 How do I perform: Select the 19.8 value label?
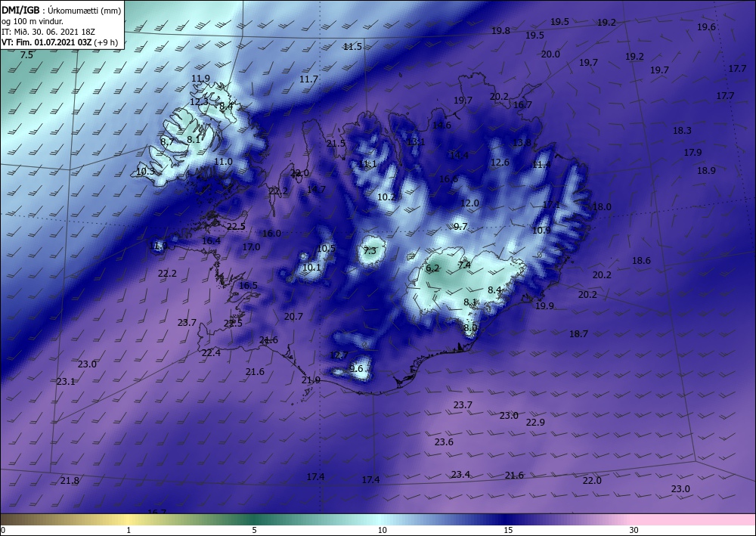[501, 30]
